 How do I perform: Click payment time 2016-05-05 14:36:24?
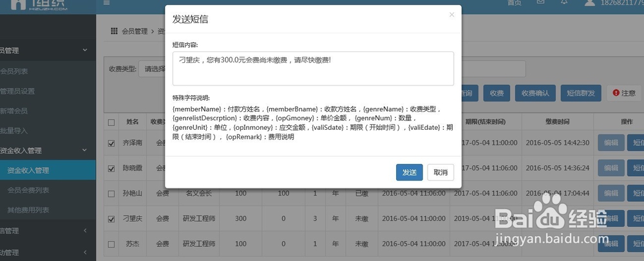558,168
